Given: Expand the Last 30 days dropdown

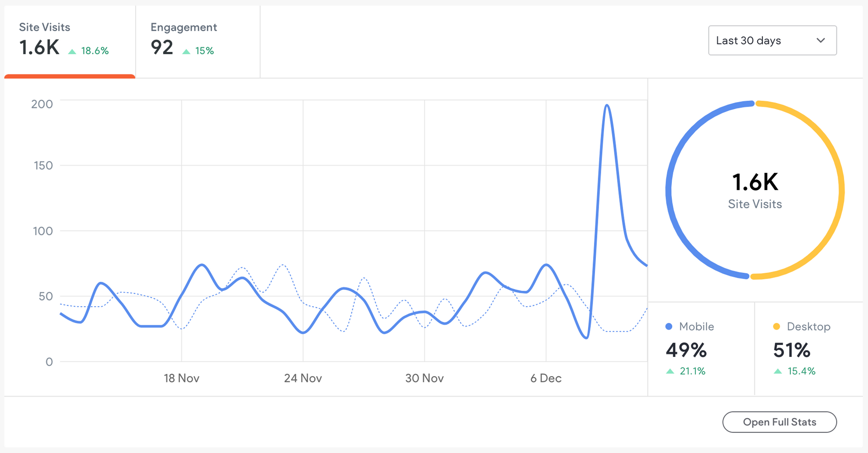Looking at the screenshot, I should coord(772,41).
